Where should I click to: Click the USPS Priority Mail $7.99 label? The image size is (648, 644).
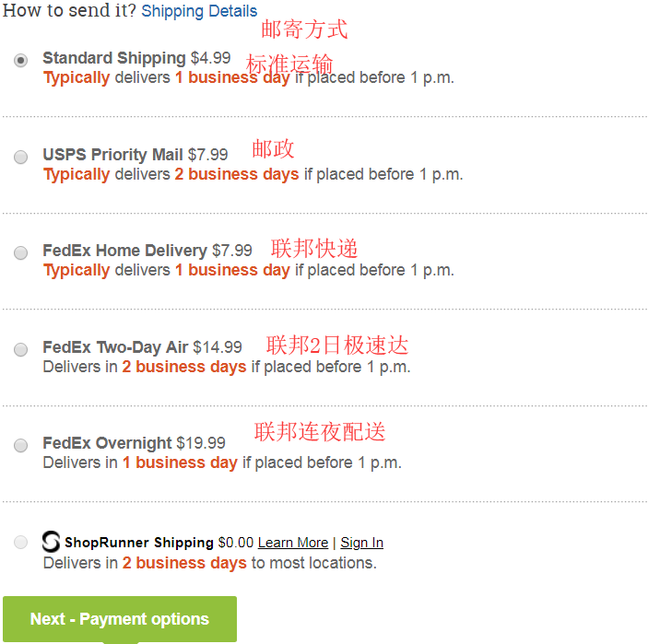pyautogui.click(x=135, y=155)
